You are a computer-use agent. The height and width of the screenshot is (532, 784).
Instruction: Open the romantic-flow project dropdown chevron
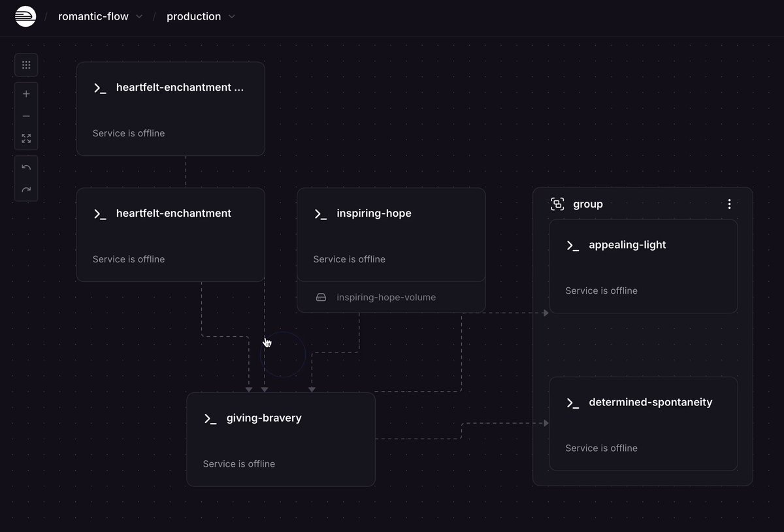point(139,17)
